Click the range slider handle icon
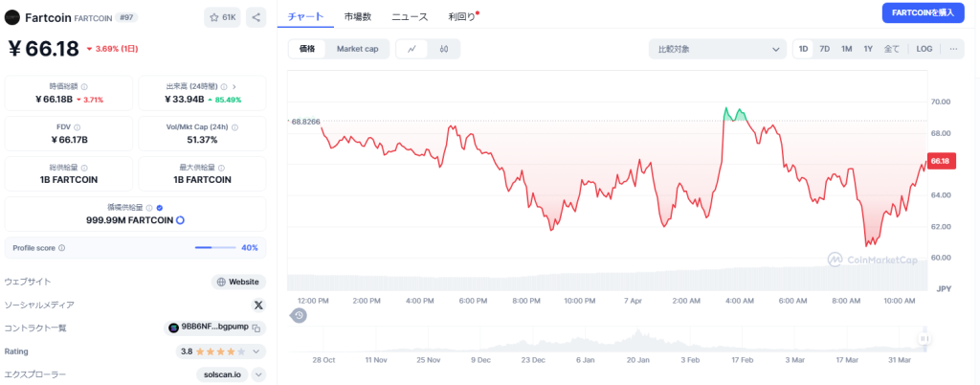Screen dimensions: 980x385 [924, 339]
